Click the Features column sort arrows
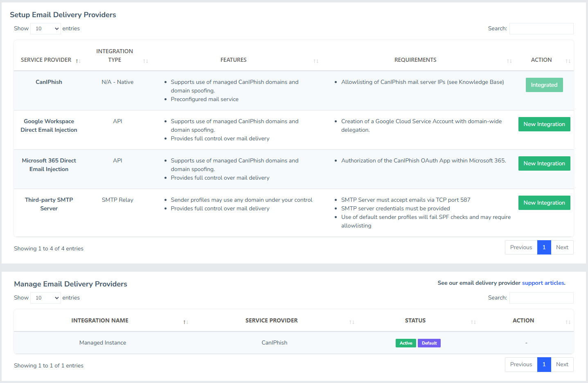The image size is (588, 383). click(315, 61)
